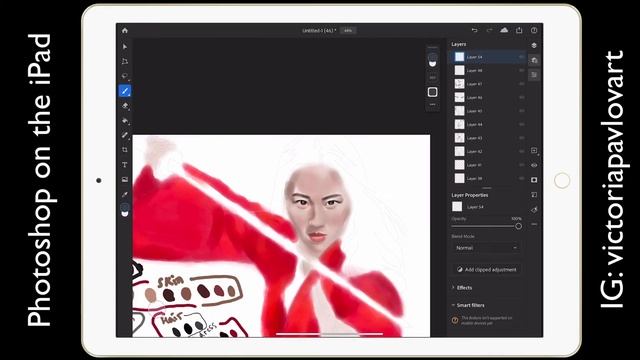
Task: Go to the Home screen icon
Action: click(125, 31)
